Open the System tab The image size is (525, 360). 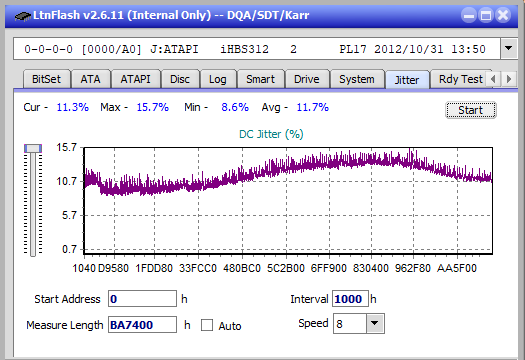point(357,79)
